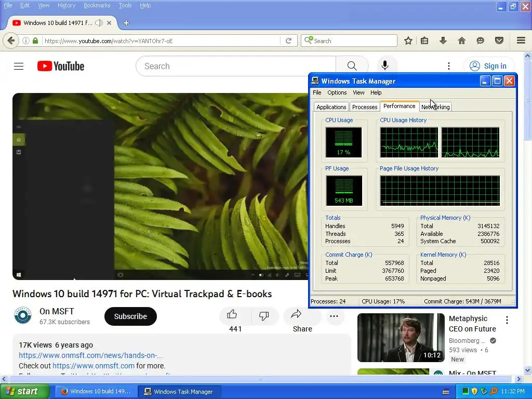Image resolution: width=532 pixels, height=399 pixels.
Task: Show site information icon in address bar
Action: click(26, 41)
